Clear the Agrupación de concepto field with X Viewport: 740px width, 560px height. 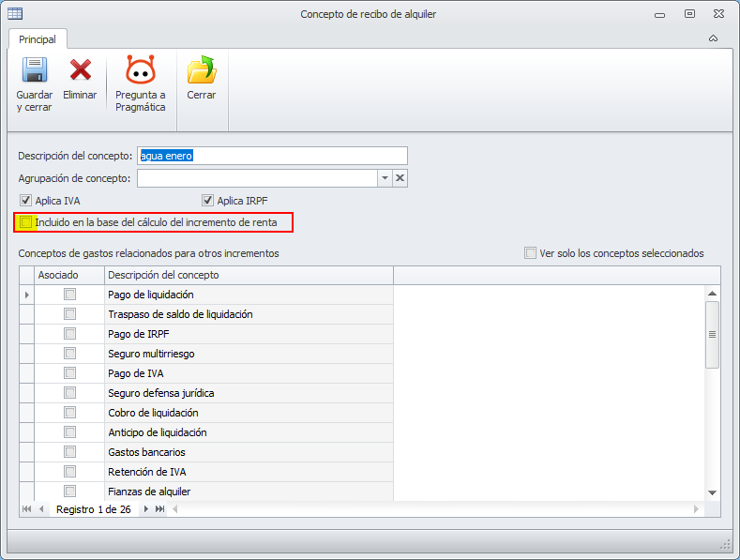pos(400,178)
